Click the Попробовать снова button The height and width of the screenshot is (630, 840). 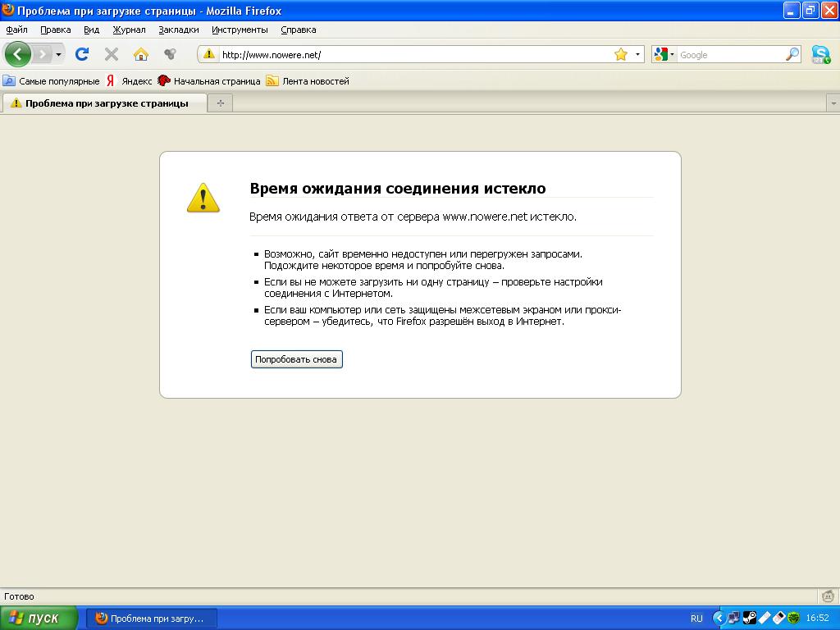pyautogui.click(x=296, y=359)
